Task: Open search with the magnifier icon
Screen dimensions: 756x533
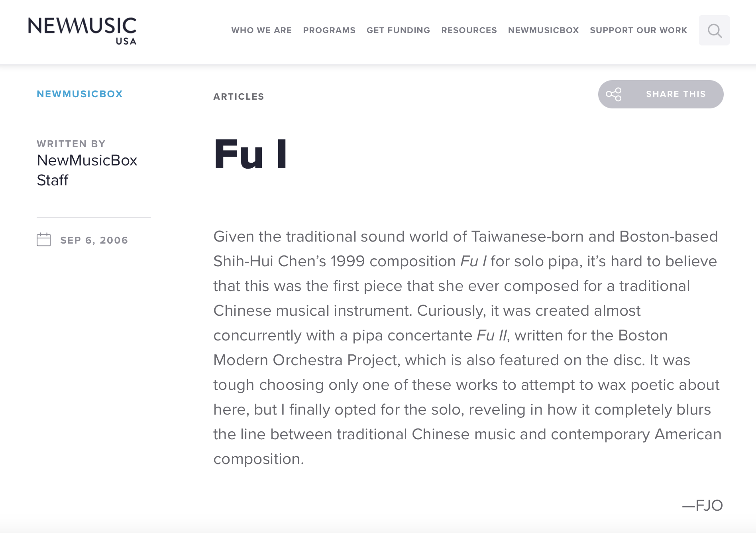Action: [x=714, y=31]
